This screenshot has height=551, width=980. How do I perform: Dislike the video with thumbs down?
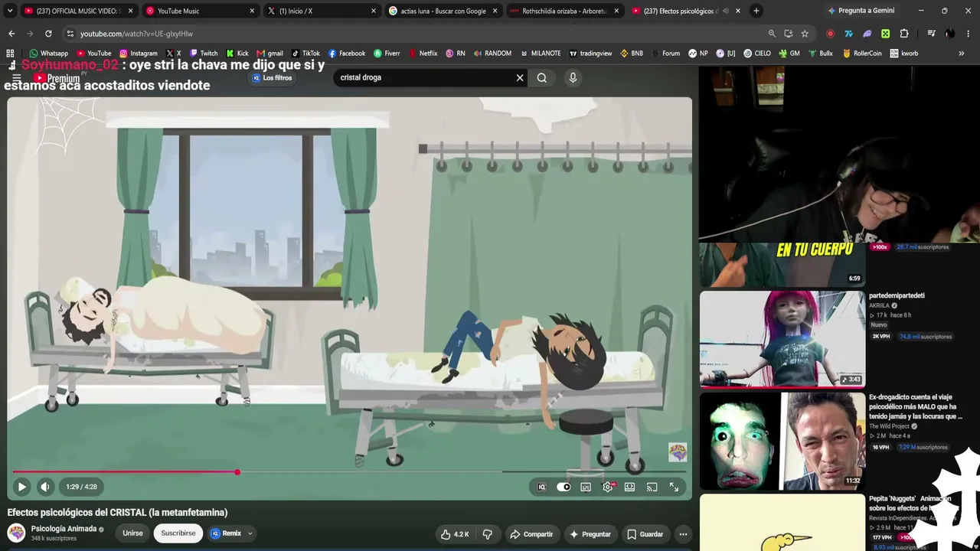pos(487,534)
